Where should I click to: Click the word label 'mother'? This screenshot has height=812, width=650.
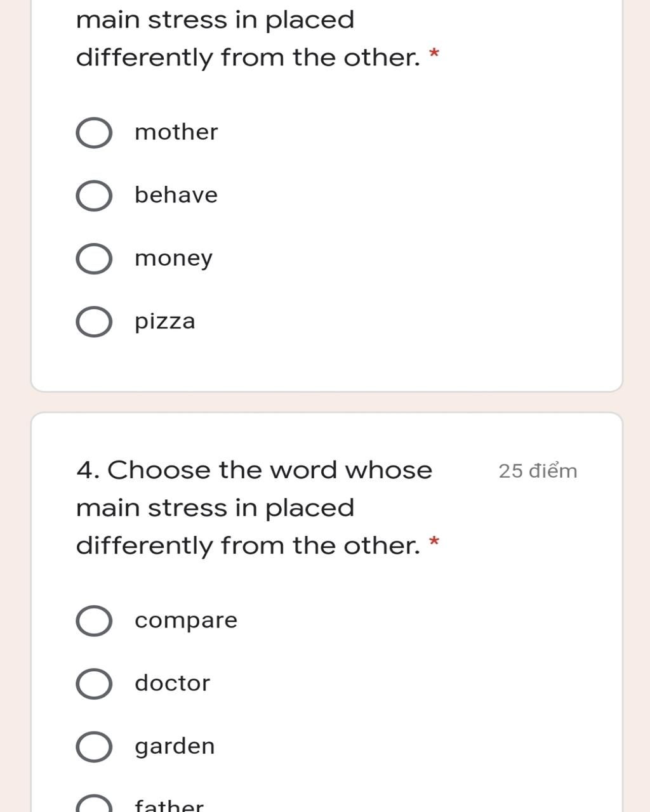pos(176,132)
